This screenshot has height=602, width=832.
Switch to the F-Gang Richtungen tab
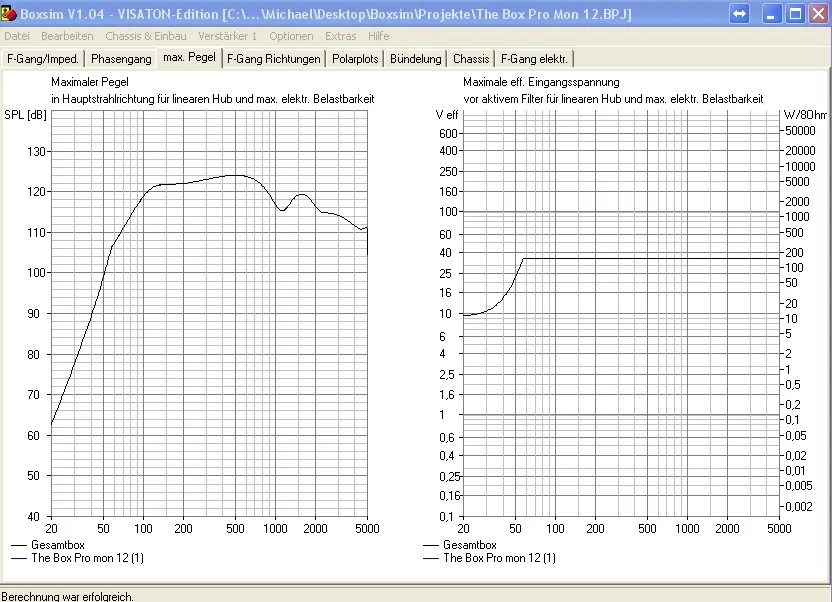tap(274, 59)
